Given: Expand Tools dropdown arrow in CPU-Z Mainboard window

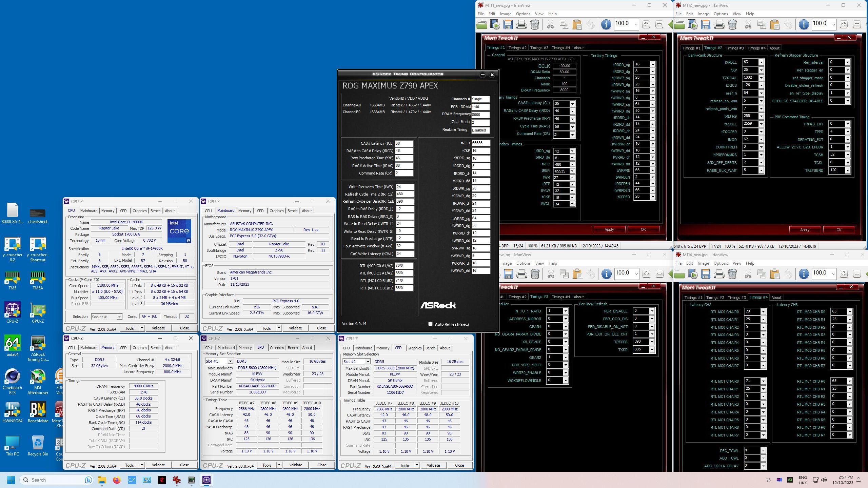Looking at the screenshot, I should pyautogui.click(x=279, y=328).
